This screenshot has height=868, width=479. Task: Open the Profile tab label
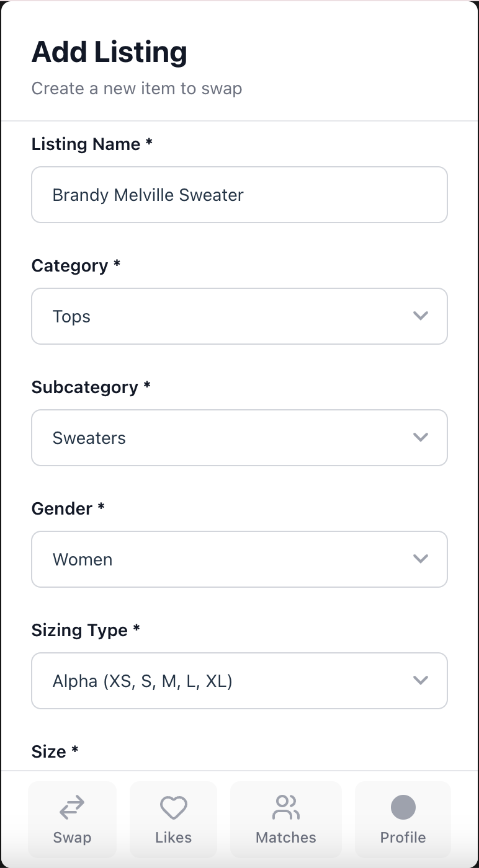pyautogui.click(x=403, y=838)
